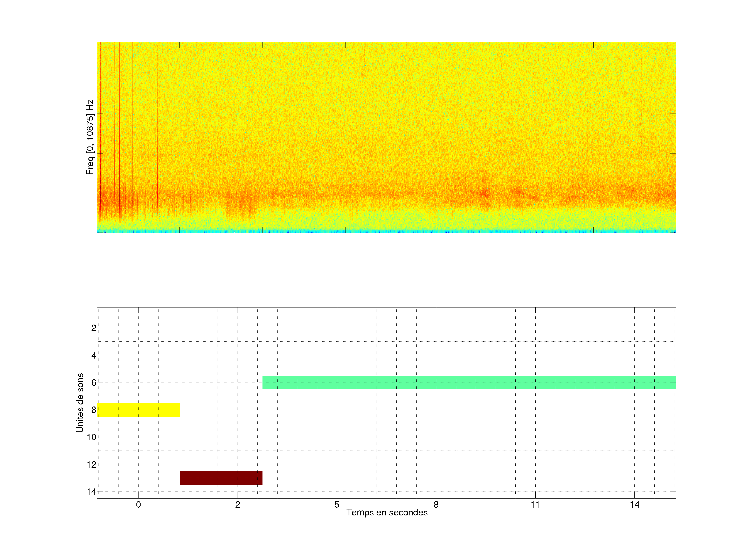Click y-axis tick label 2
The height and width of the screenshot is (560, 747).
pyautogui.click(x=94, y=328)
